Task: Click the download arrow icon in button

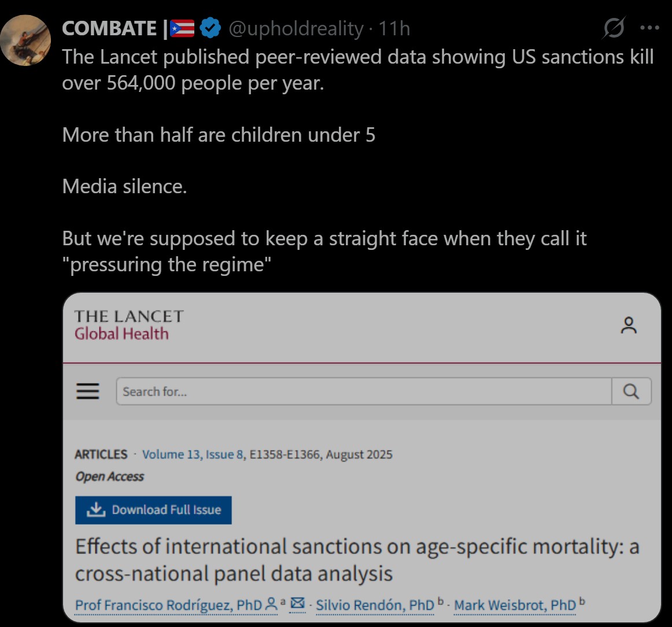Action: [x=95, y=510]
